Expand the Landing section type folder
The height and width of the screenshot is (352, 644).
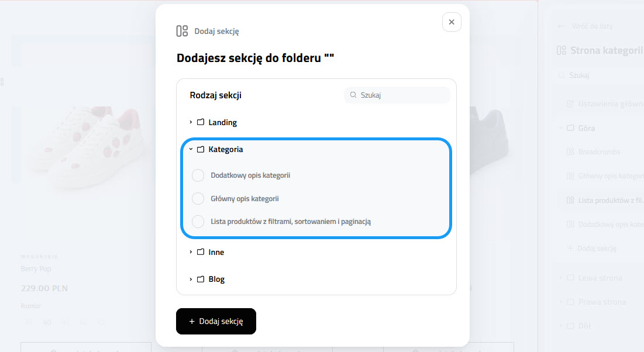pos(191,122)
